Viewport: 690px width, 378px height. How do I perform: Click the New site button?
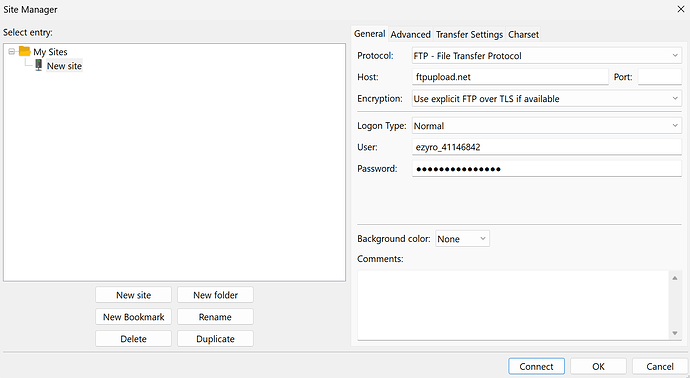point(133,295)
